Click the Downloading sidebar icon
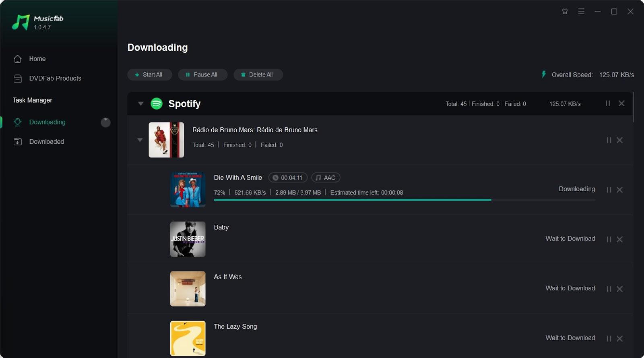This screenshot has height=358, width=644. [x=17, y=122]
